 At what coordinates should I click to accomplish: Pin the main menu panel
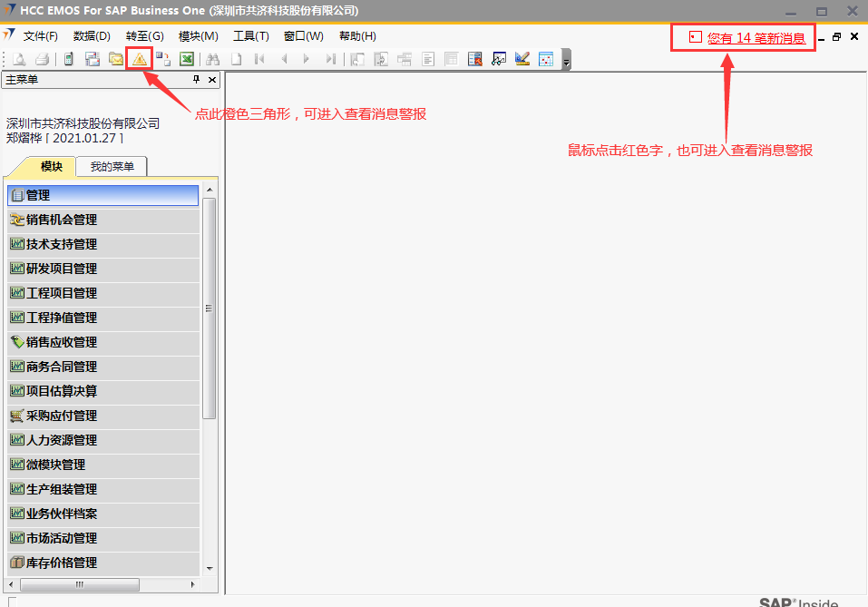(x=197, y=80)
